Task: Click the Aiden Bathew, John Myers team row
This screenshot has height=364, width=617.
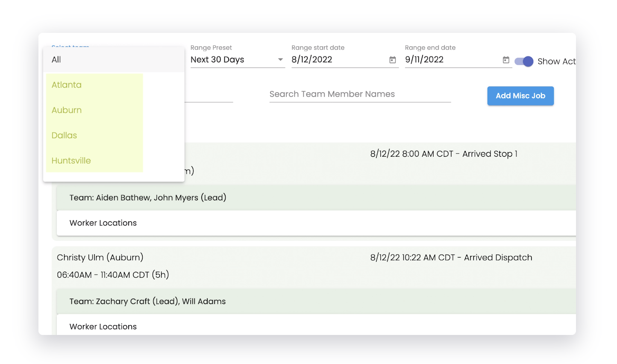Action: pos(148,198)
